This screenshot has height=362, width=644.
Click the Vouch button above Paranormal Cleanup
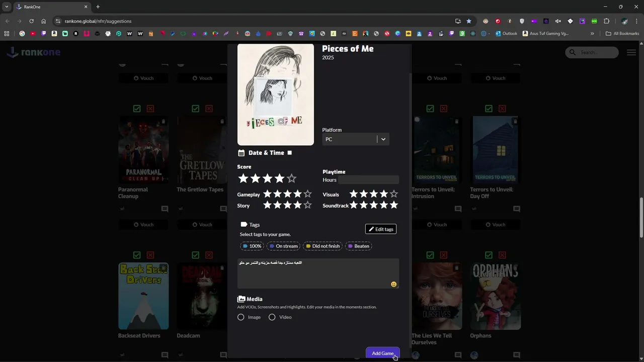143,78
